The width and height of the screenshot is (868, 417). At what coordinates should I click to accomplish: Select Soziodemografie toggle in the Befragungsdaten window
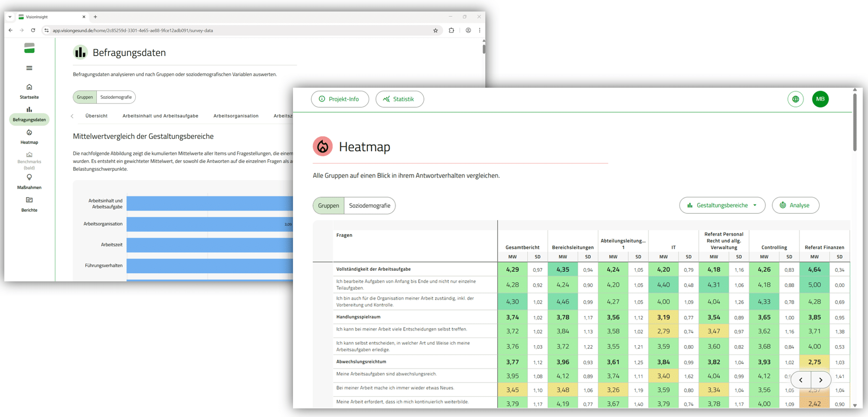(116, 97)
